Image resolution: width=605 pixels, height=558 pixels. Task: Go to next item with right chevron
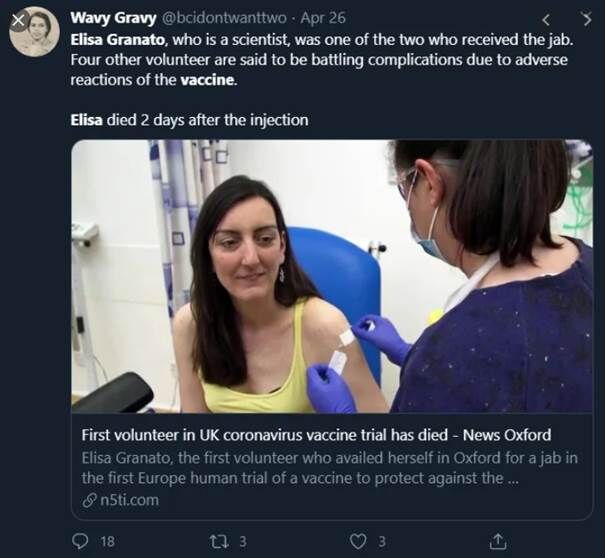tap(587, 19)
